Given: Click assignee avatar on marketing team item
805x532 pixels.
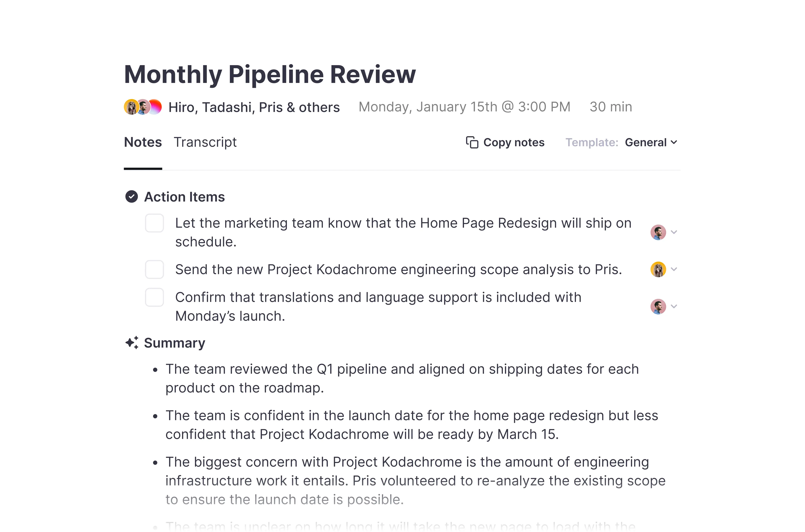Looking at the screenshot, I should 658,232.
